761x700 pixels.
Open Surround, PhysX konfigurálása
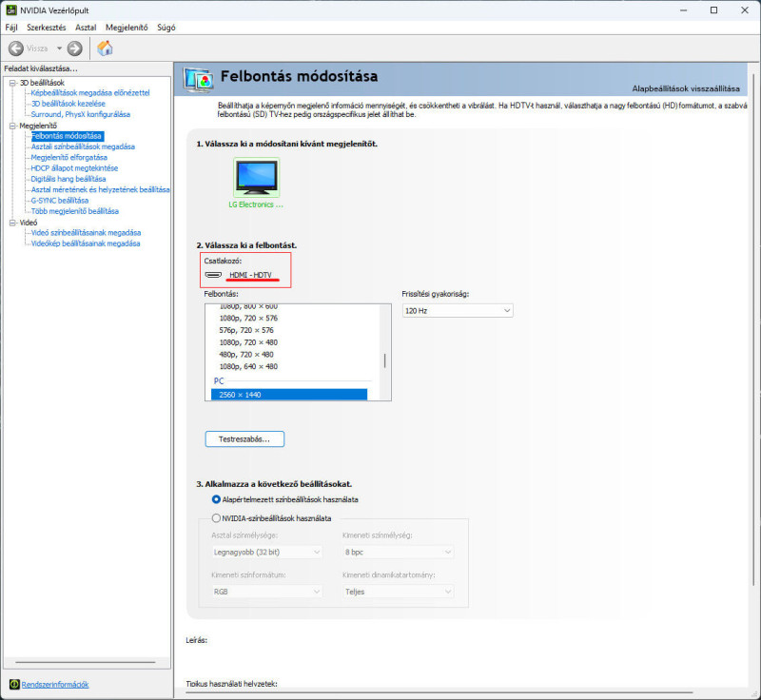[x=81, y=114]
